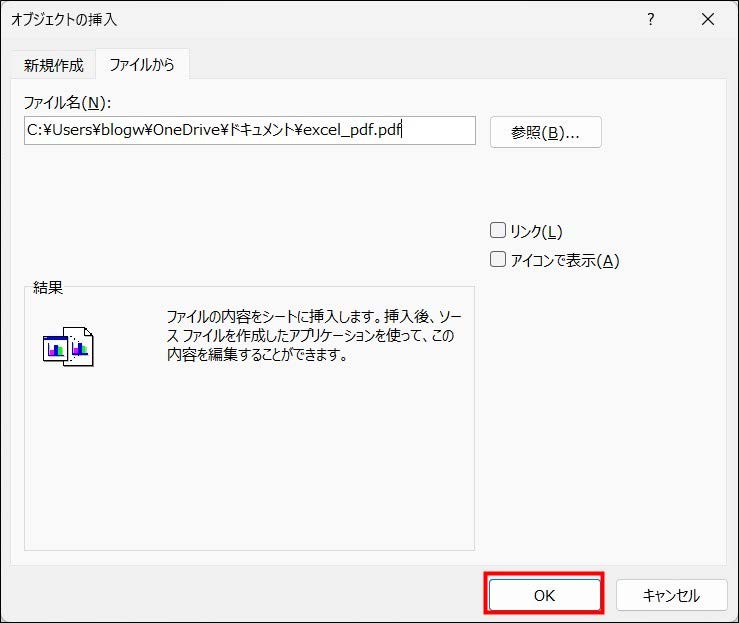Click the result preview chart icon
The height and width of the screenshot is (623, 739).
pyautogui.click(x=68, y=346)
